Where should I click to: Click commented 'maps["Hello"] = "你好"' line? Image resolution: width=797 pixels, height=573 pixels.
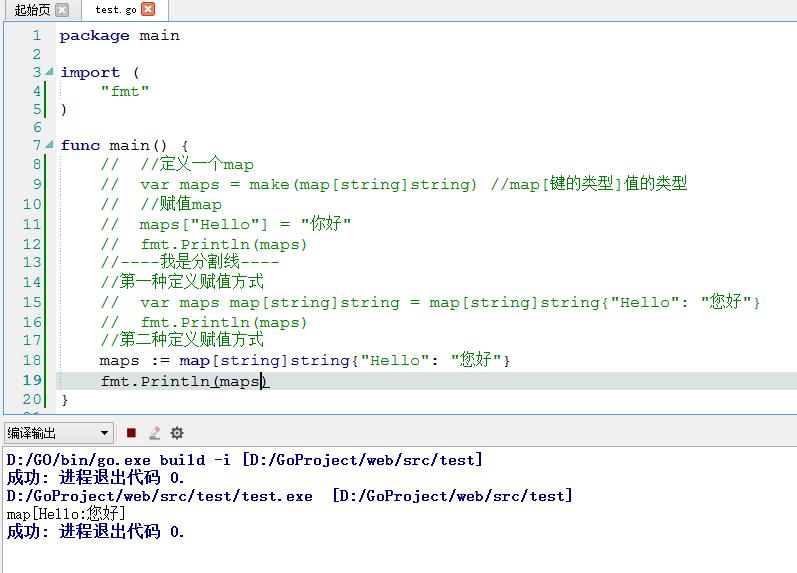226,224
